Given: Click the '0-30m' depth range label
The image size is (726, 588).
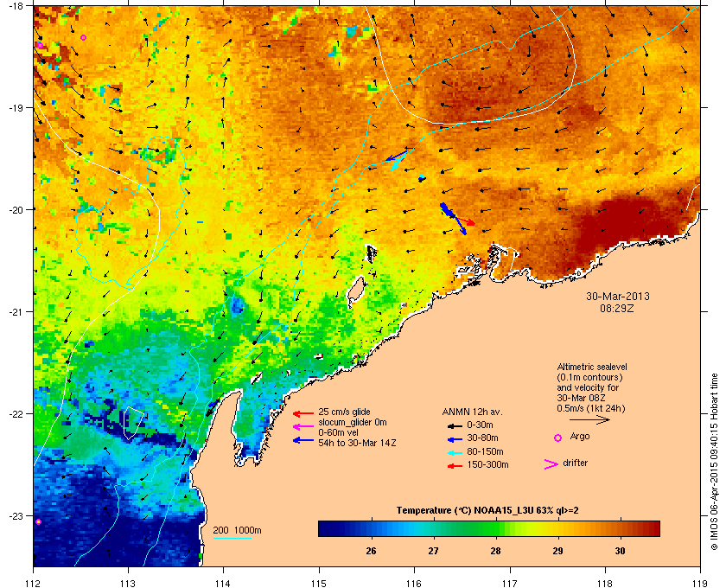Looking at the screenshot, I should click(x=480, y=425).
